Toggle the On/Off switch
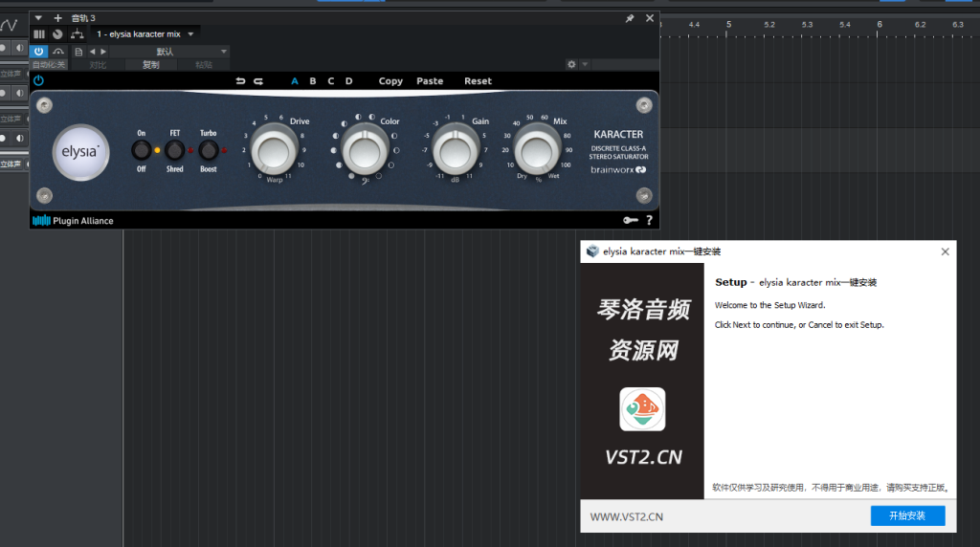This screenshot has height=547, width=980. [x=141, y=150]
